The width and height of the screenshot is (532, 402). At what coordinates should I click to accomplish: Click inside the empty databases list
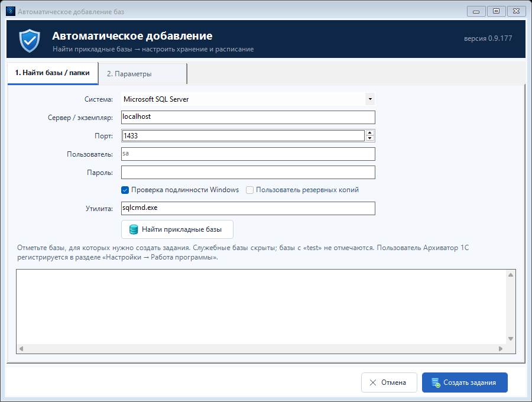pyautogui.click(x=261, y=307)
